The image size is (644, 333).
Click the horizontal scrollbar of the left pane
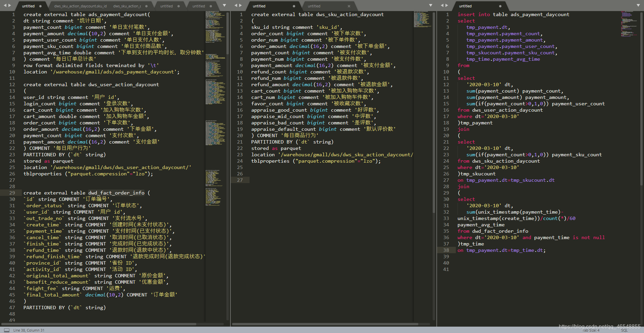(x=99, y=324)
